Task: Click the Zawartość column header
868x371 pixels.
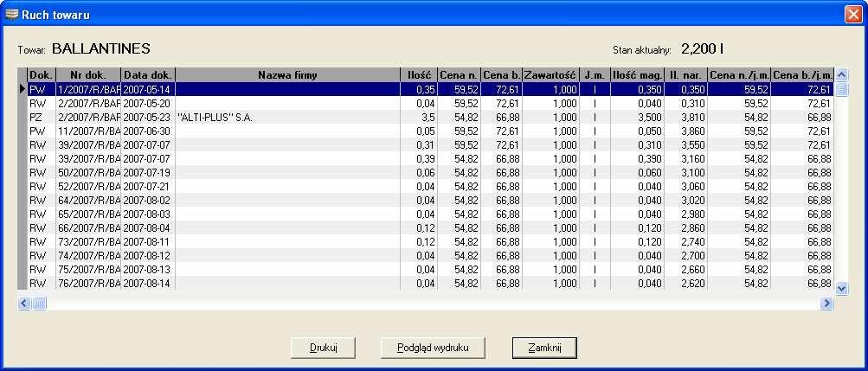Action: point(551,75)
